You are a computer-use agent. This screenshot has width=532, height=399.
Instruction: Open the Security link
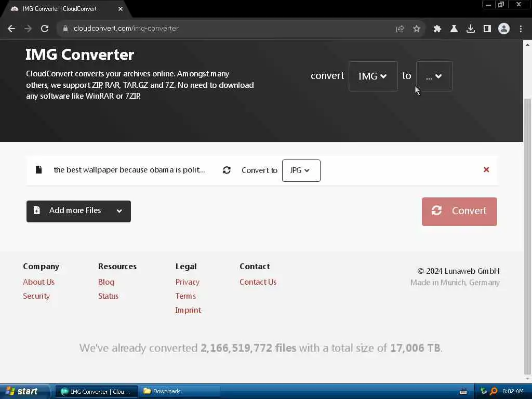pos(36,296)
